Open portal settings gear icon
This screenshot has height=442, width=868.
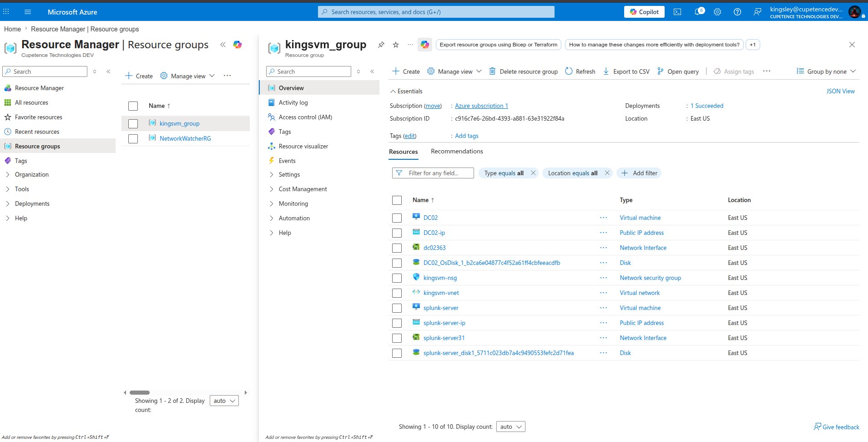pyautogui.click(x=717, y=12)
